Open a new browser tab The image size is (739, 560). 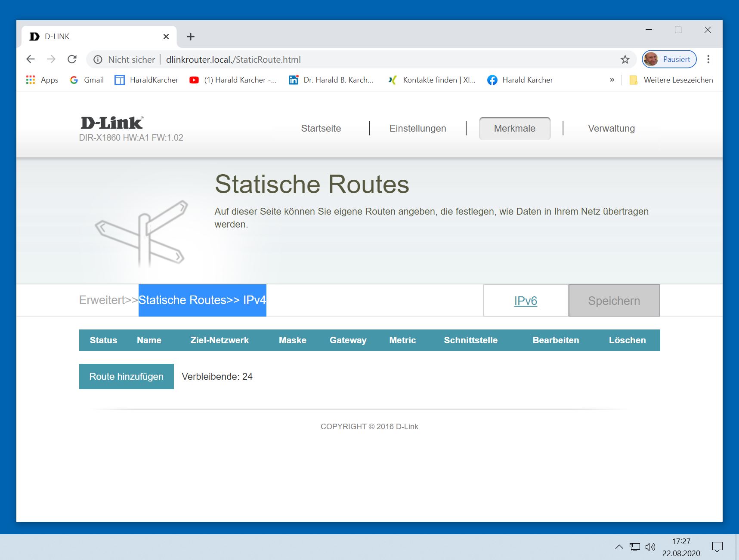(191, 37)
